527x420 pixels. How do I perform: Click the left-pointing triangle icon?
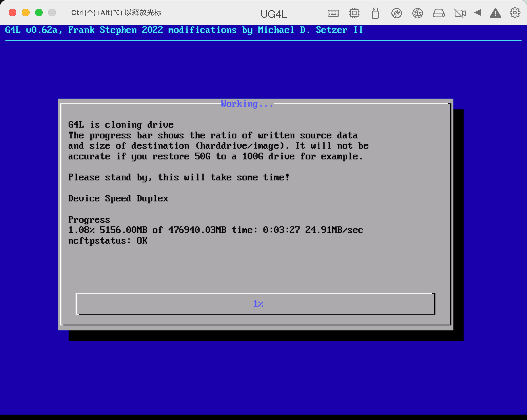478,13
